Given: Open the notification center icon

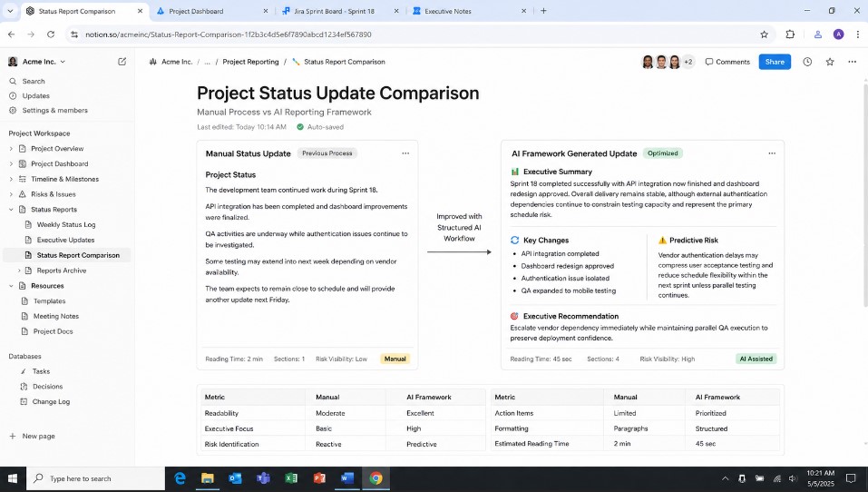Looking at the screenshot, I should (851, 478).
